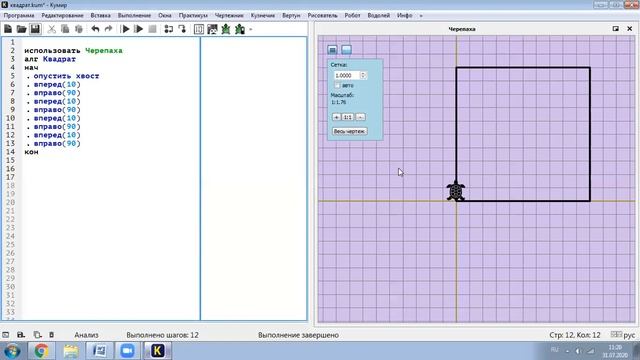The width and height of the screenshot is (640, 360).
Task: Save the program with the floppy icon
Action: (35, 29)
